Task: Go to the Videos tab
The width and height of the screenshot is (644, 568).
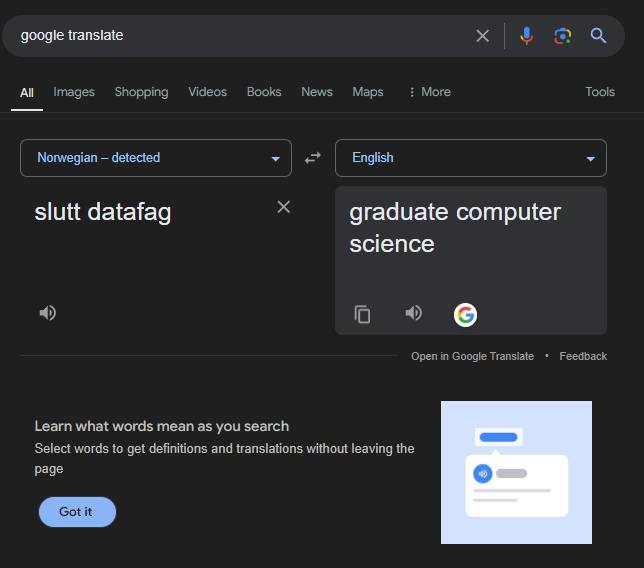Action: click(207, 92)
